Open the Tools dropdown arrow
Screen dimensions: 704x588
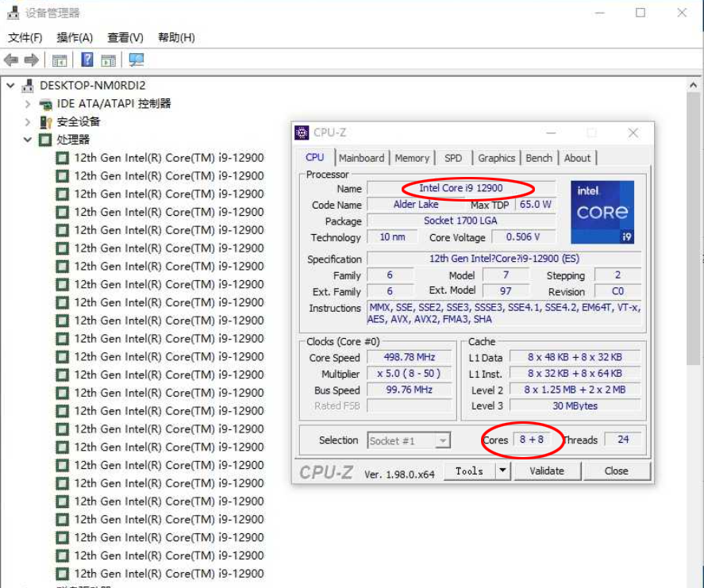coord(503,471)
